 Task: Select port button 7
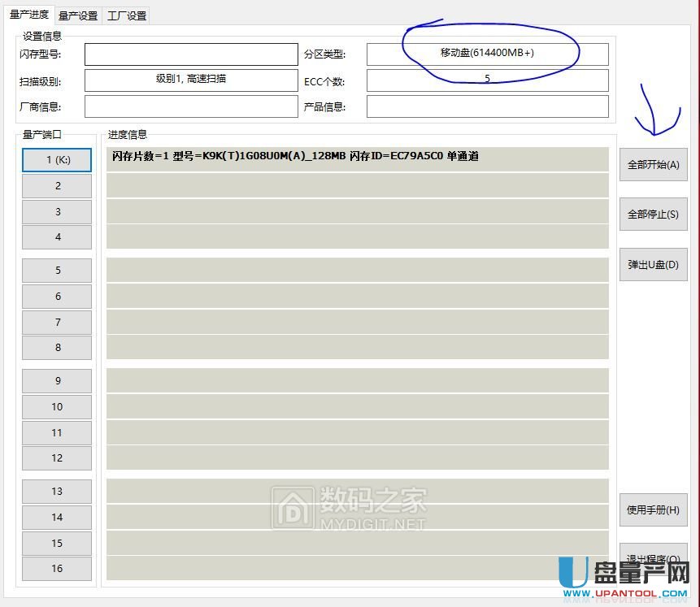tap(57, 323)
